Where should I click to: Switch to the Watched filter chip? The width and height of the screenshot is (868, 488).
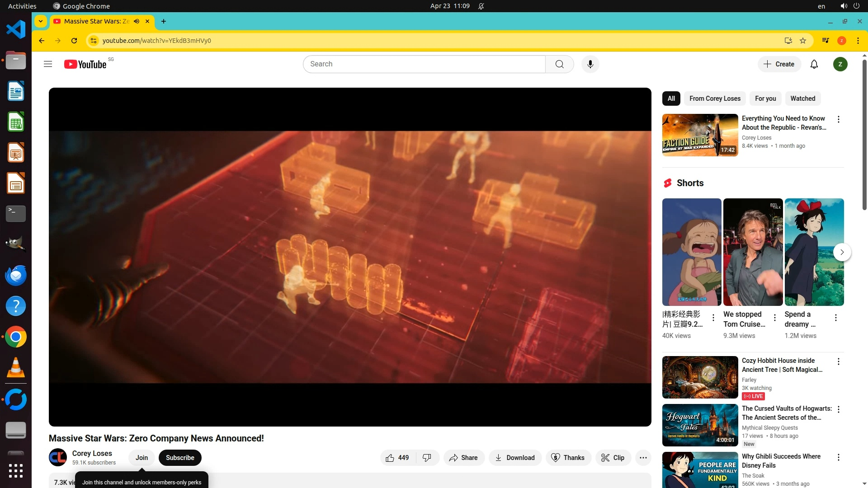coord(802,99)
